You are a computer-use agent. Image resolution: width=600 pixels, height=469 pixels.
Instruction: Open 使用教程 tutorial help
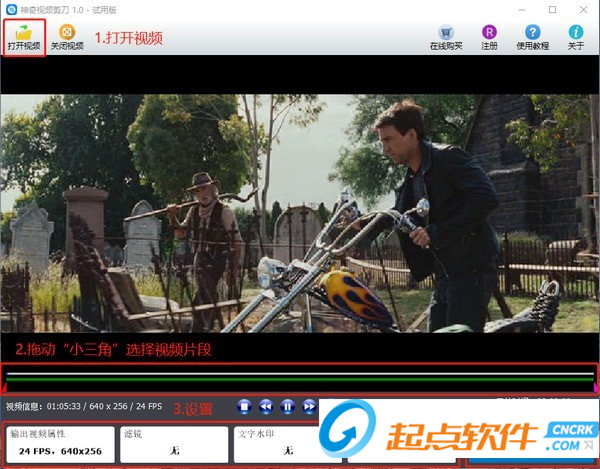(532, 37)
